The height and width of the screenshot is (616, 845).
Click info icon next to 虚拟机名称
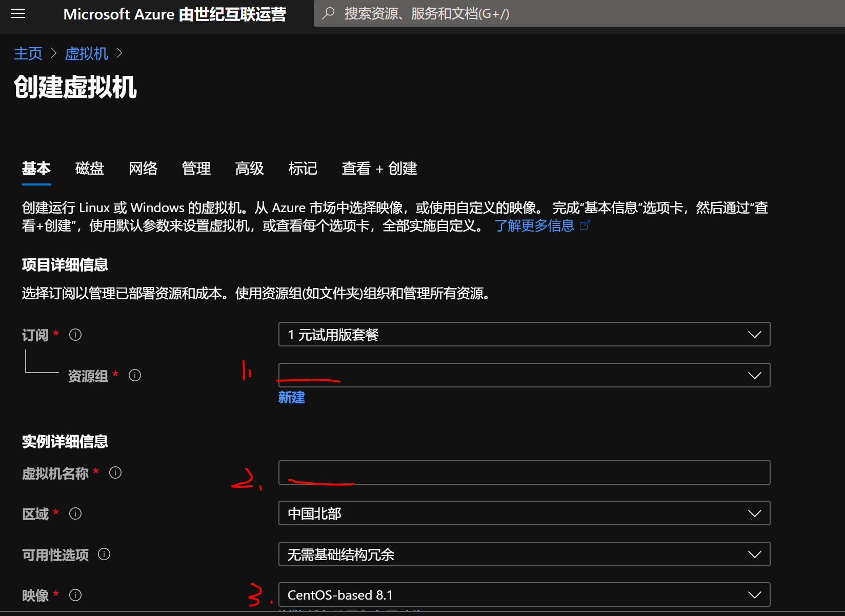[115, 473]
